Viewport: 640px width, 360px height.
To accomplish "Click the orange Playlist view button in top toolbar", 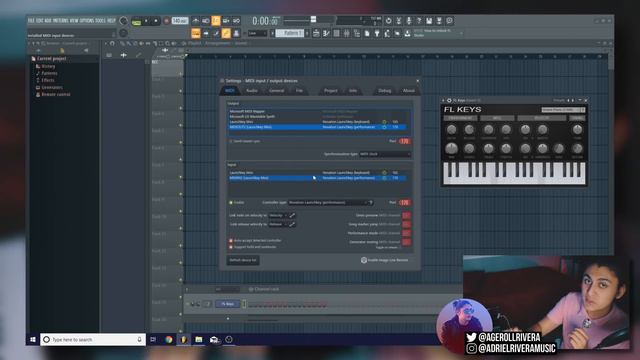I will 196,33.
